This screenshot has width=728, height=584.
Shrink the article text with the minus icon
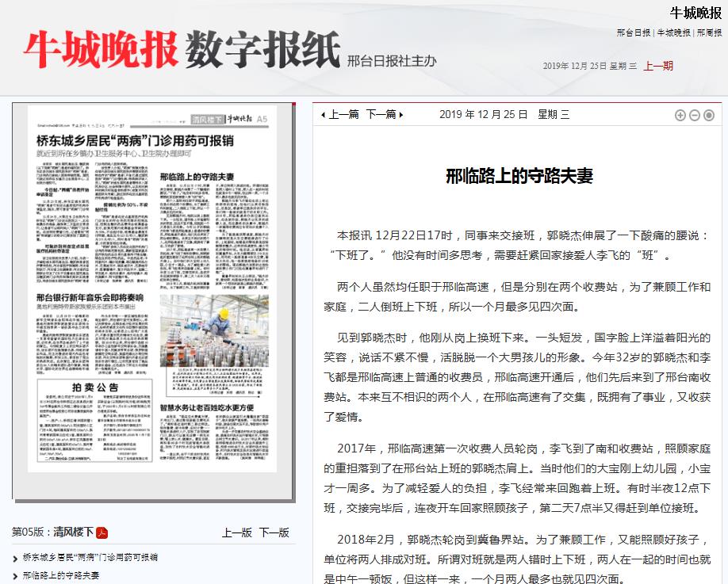tap(694, 115)
